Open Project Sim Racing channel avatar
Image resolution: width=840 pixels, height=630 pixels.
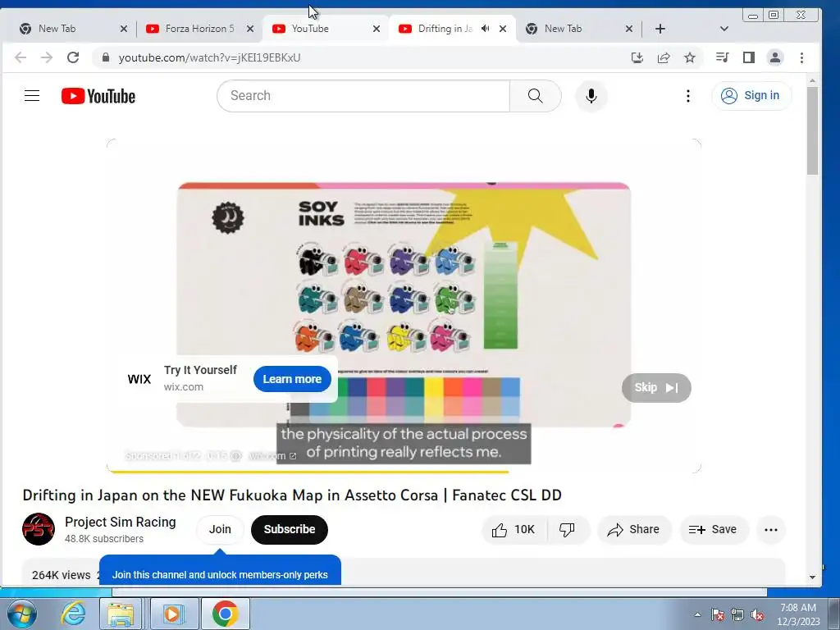[x=39, y=529]
